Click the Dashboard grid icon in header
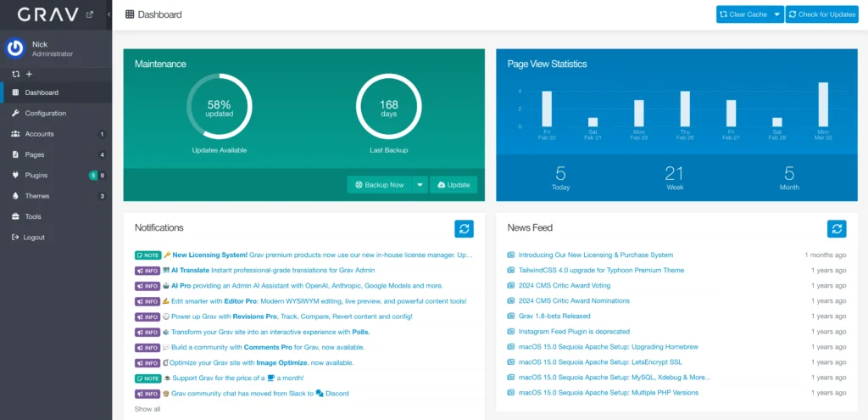This screenshot has height=420, width=868. click(130, 14)
